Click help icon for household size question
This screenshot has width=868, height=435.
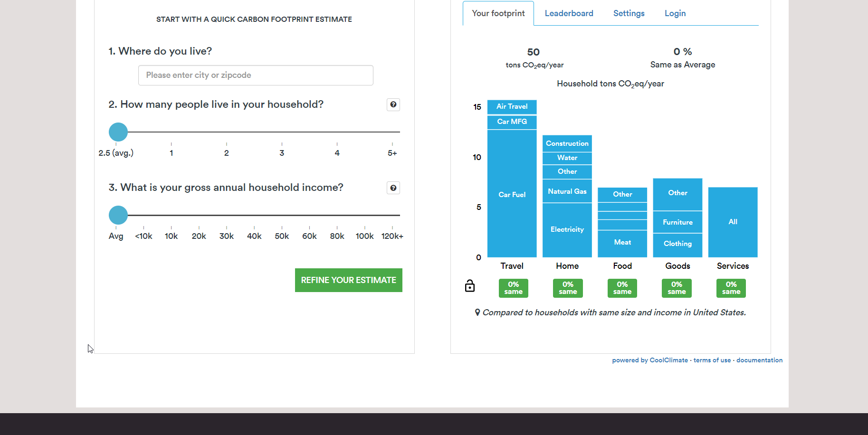[x=393, y=104]
